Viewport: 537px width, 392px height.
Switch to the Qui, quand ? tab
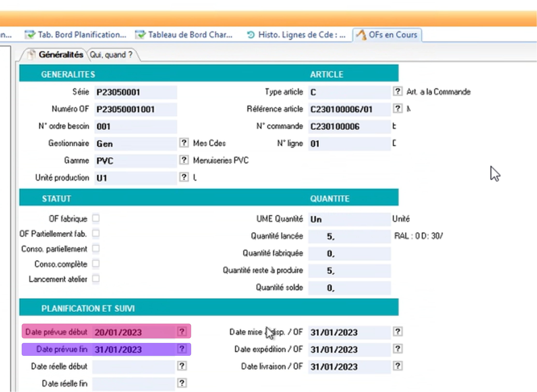click(x=111, y=55)
